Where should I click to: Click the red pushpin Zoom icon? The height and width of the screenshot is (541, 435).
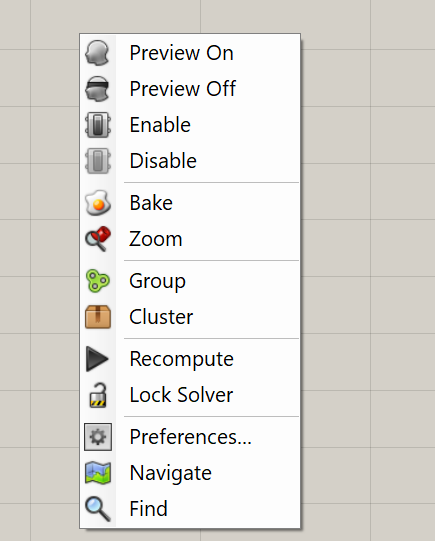(x=98, y=239)
